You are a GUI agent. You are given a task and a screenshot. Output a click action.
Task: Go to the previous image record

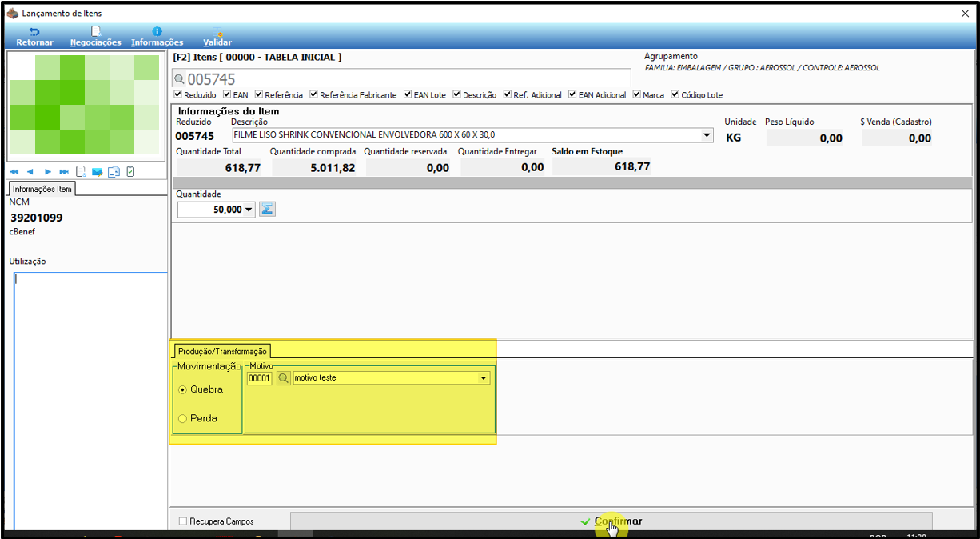[x=30, y=171]
